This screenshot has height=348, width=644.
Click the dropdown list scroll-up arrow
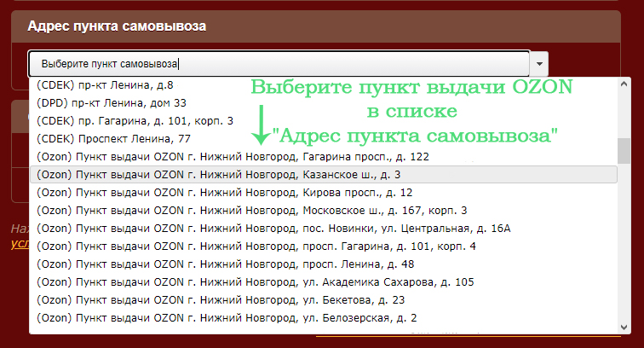tap(624, 84)
